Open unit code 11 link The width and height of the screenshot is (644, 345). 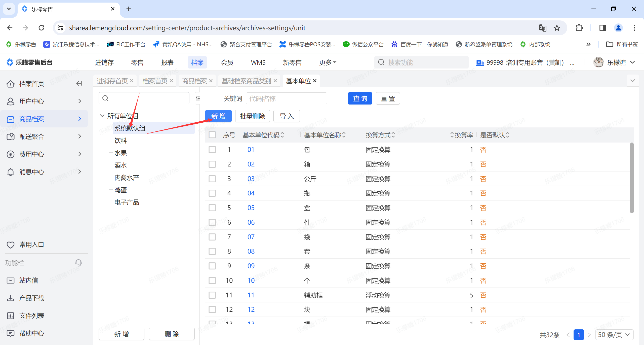tap(251, 295)
